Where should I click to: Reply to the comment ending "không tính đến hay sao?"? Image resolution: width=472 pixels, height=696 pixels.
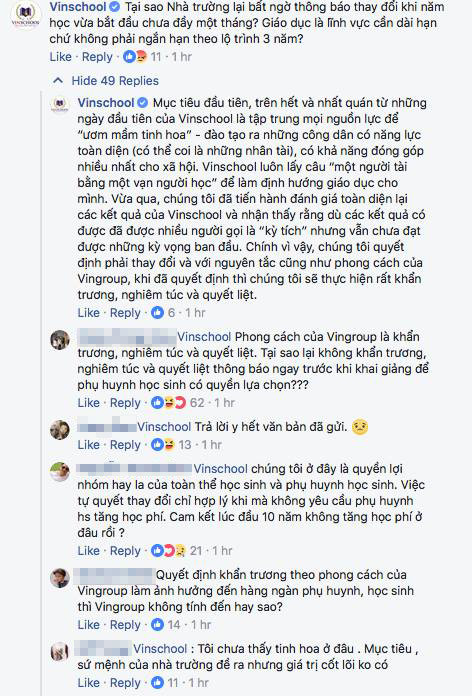coord(125,625)
